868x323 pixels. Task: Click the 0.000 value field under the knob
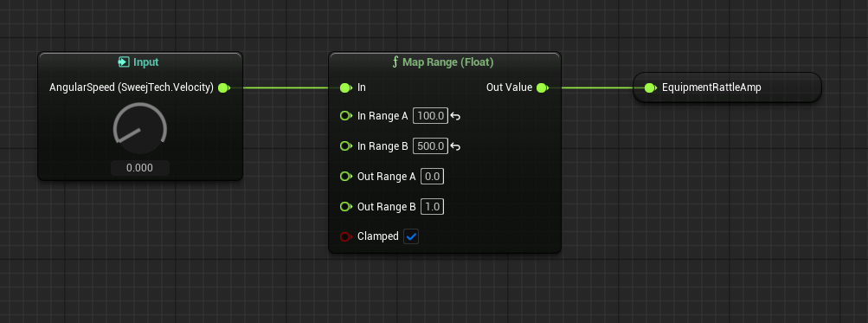pos(140,168)
